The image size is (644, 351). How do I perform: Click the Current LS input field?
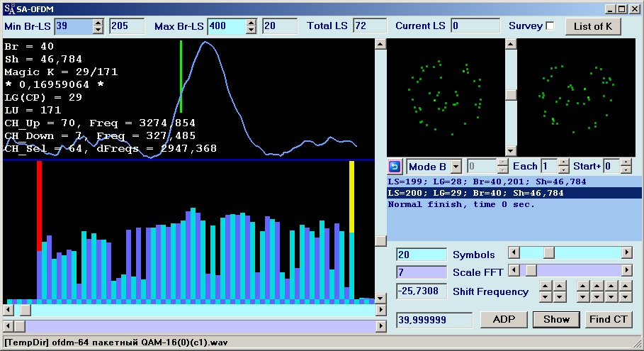click(475, 26)
